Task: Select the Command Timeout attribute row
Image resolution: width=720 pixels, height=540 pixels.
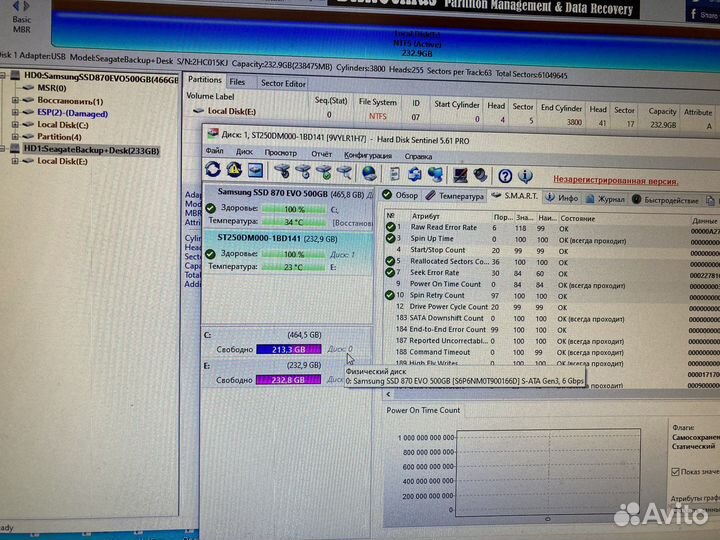Action: 551,353
